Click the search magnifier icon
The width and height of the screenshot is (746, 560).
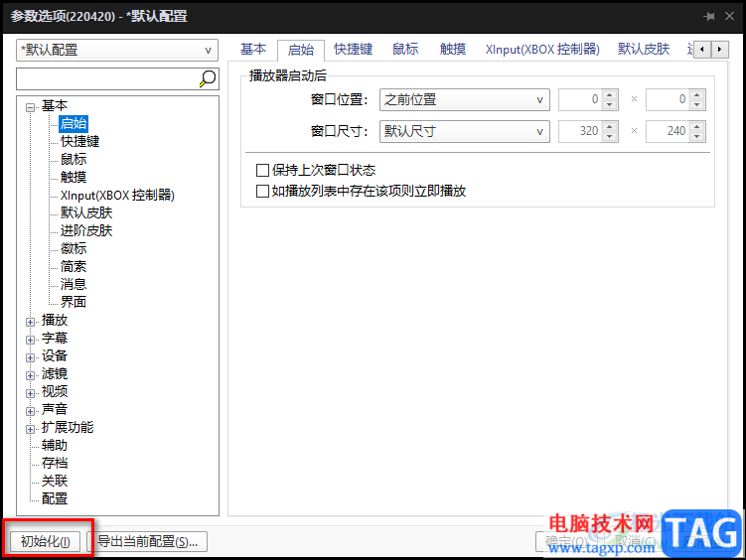[208, 78]
